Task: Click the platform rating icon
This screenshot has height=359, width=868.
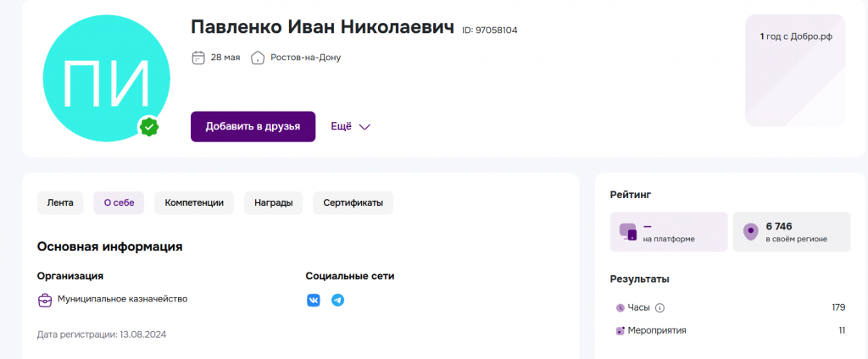Action: click(x=627, y=232)
